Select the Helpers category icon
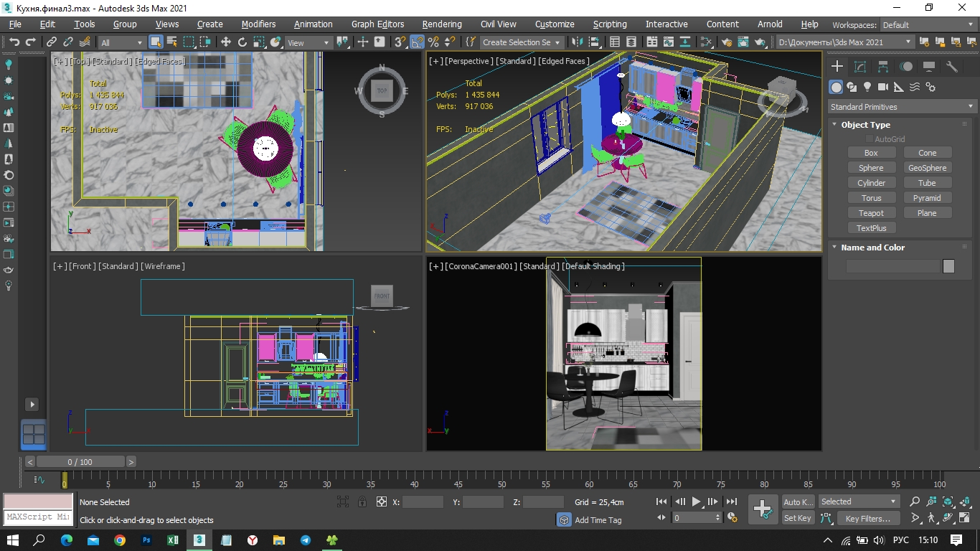The width and height of the screenshot is (980, 551). point(899,87)
